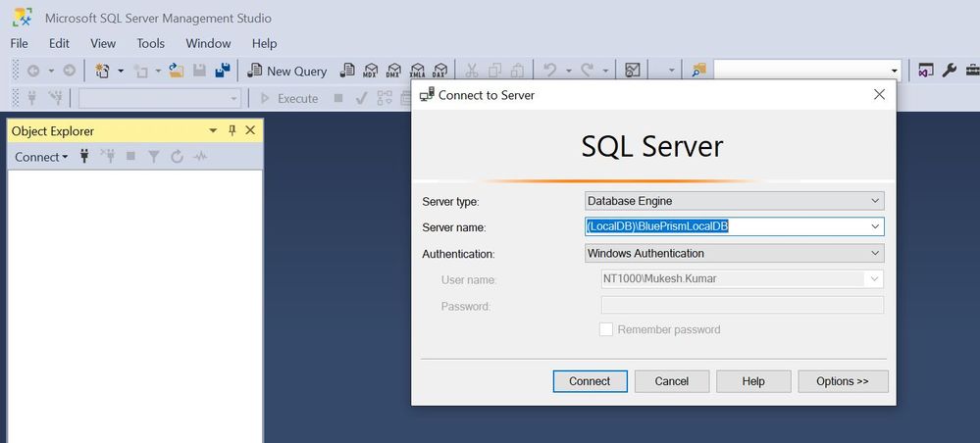Image resolution: width=980 pixels, height=443 pixels.
Task: Open the View menu
Action: [x=103, y=43]
